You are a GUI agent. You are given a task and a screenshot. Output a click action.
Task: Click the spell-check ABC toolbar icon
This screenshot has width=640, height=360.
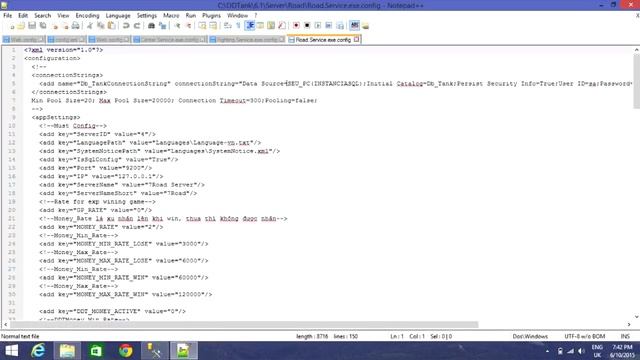pos(354,26)
